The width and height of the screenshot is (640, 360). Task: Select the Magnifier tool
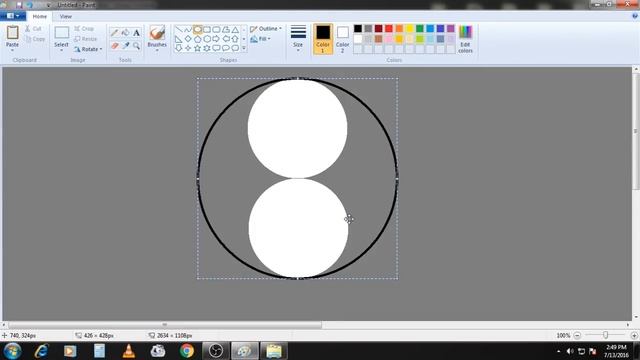pyautogui.click(x=136, y=46)
